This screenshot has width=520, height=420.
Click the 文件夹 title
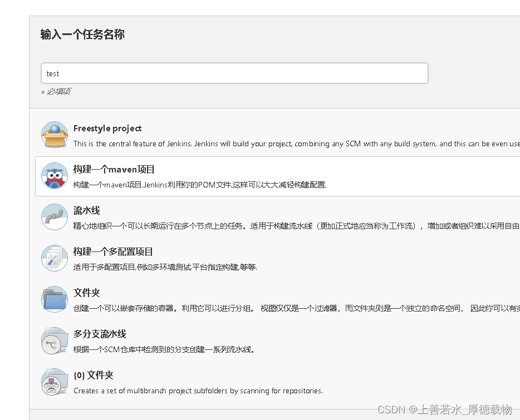pos(86,293)
